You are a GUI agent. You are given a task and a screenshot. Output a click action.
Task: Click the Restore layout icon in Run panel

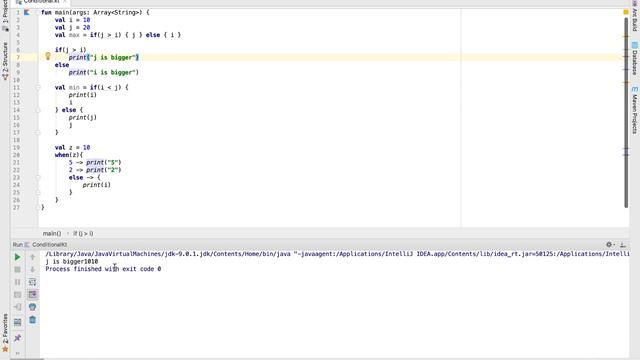[x=17, y=322]
